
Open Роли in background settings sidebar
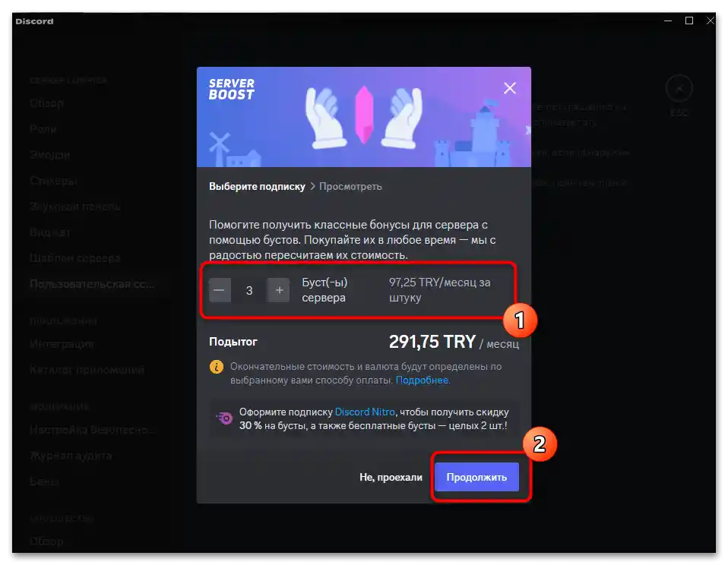[43, 129]
